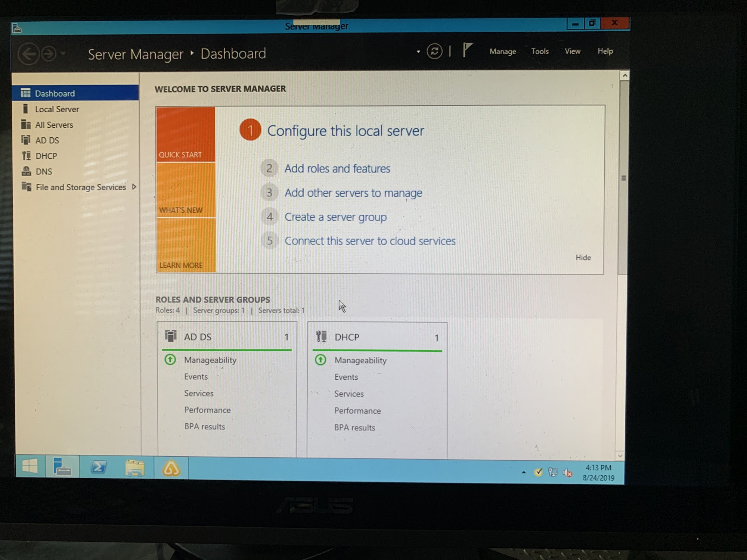
Task: Show hidden system tray icons
Action: click(524, 473)
